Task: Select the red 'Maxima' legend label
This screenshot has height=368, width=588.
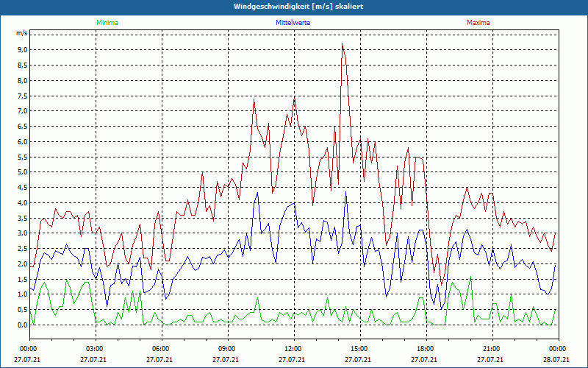Action: pos(478,23)
